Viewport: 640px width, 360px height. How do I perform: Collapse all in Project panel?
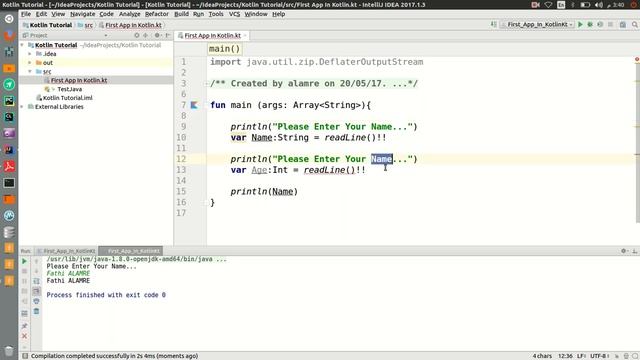(146, 36)
